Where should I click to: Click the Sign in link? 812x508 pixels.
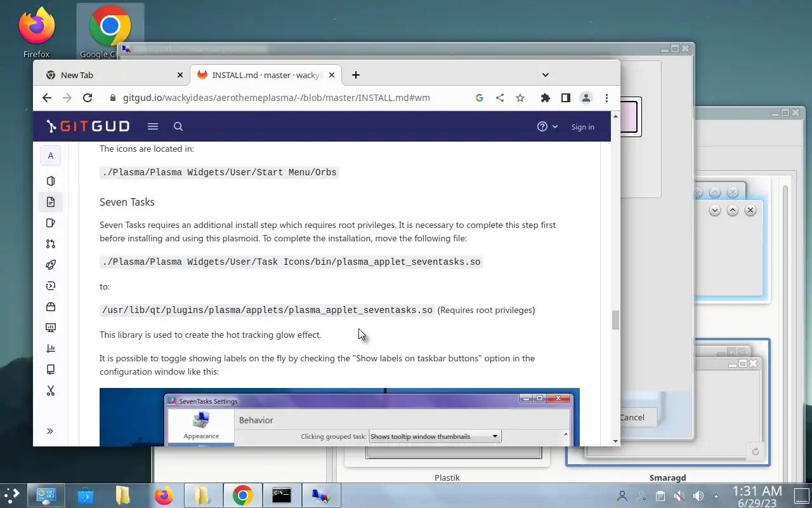[x=582, y=127]
